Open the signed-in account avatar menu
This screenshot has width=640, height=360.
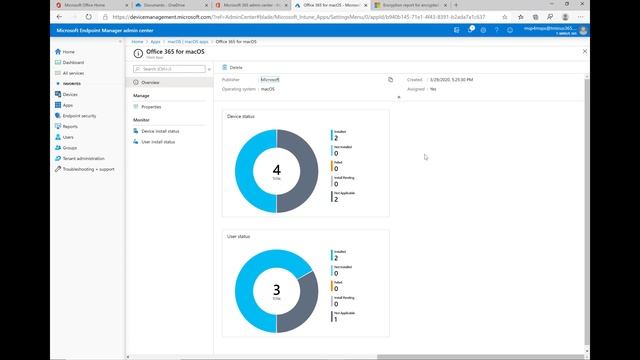click(x=583, y=30)
